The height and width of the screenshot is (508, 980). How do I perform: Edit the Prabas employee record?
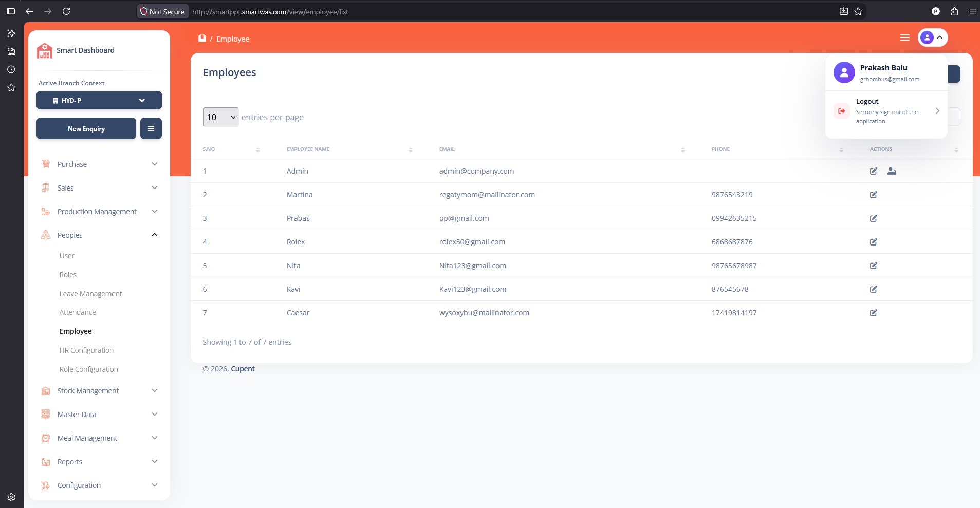873,218
